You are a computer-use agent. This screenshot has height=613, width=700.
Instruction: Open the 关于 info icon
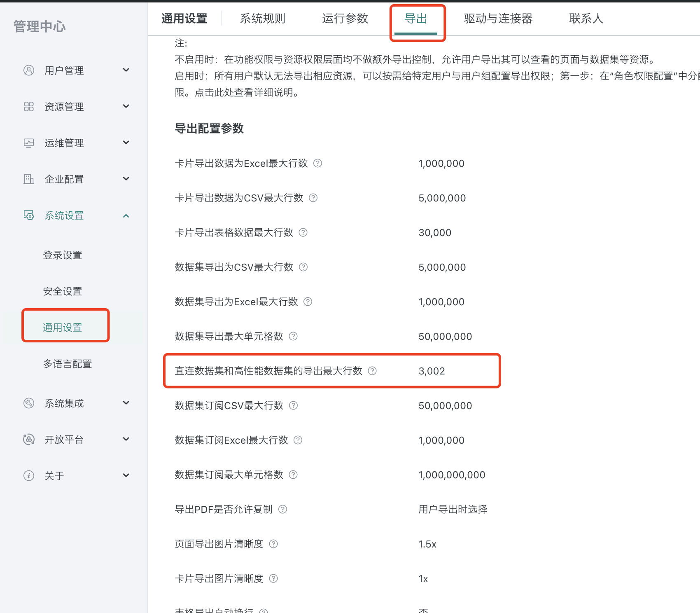pos(29,475)
